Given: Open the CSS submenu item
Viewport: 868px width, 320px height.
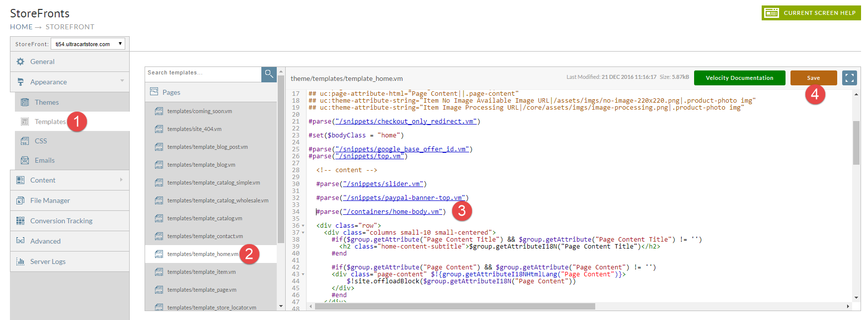Looking at the screenshot, I should (x=72, y=141).
